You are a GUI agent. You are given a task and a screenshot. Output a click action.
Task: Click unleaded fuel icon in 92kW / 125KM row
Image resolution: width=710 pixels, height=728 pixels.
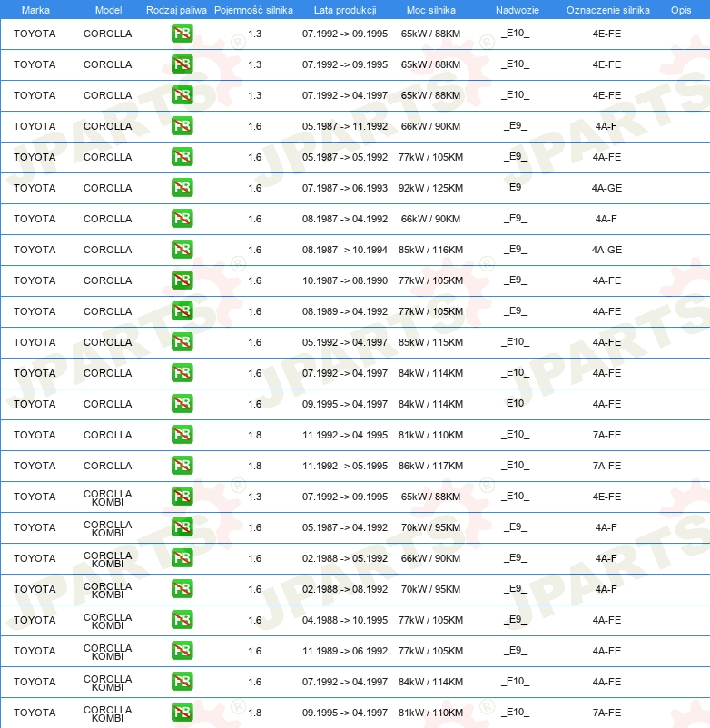182,188
